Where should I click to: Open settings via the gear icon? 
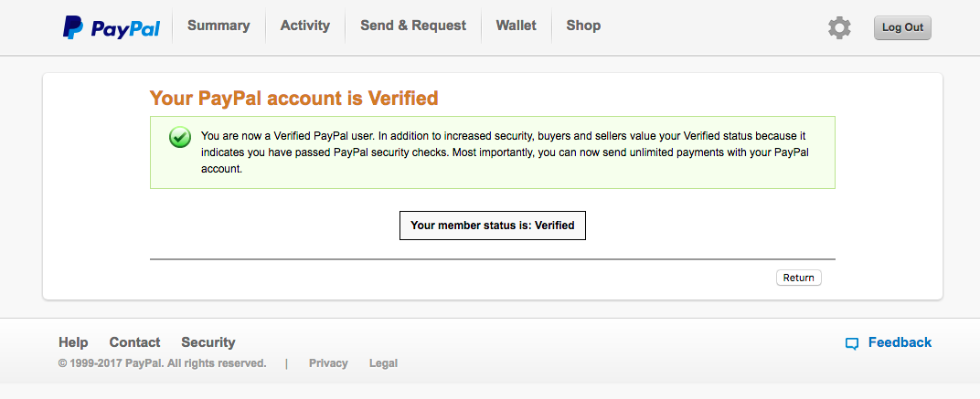pyautogui.click(x=839, y=27)
